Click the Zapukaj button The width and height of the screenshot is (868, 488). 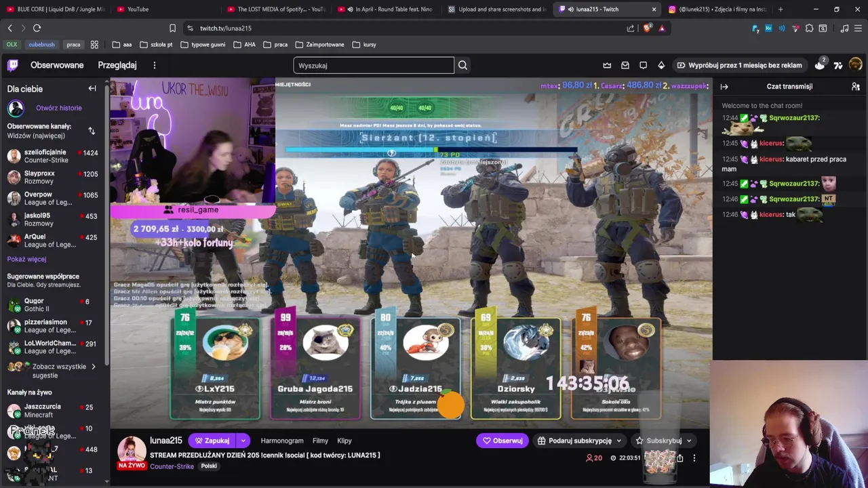click(x=212, y=441)
